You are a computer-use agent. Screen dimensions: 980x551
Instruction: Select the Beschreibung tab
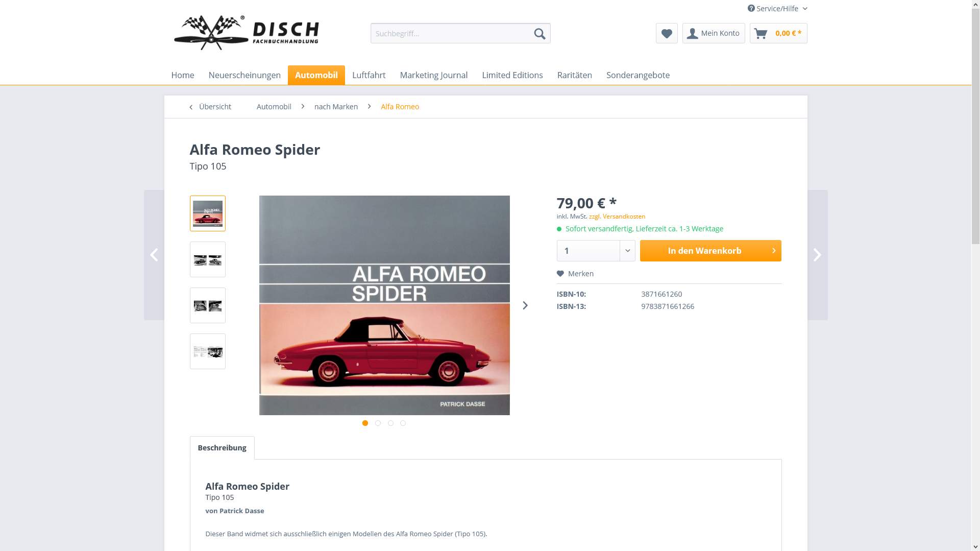222,448
